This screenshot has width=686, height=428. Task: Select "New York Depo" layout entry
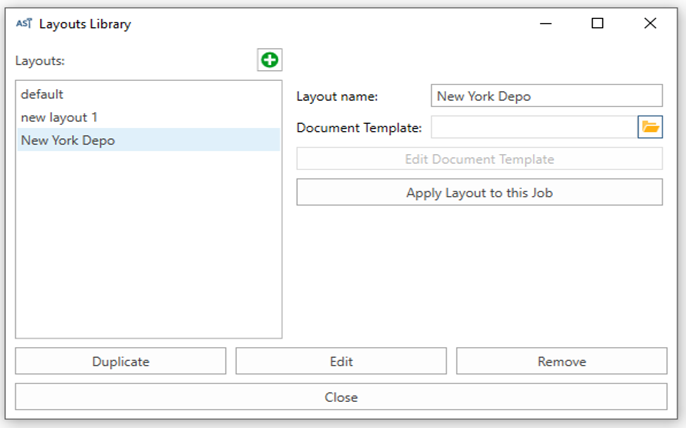coord(148,140)
